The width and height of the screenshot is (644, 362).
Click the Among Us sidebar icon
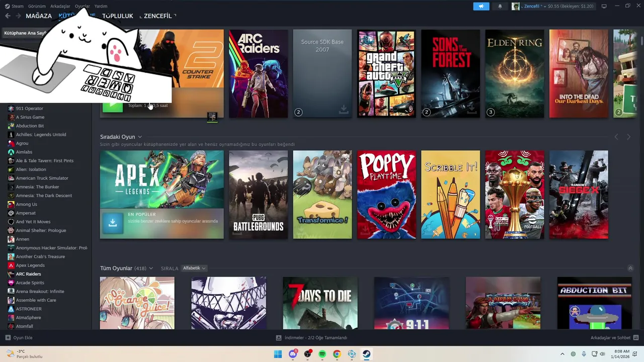point(11,204)
